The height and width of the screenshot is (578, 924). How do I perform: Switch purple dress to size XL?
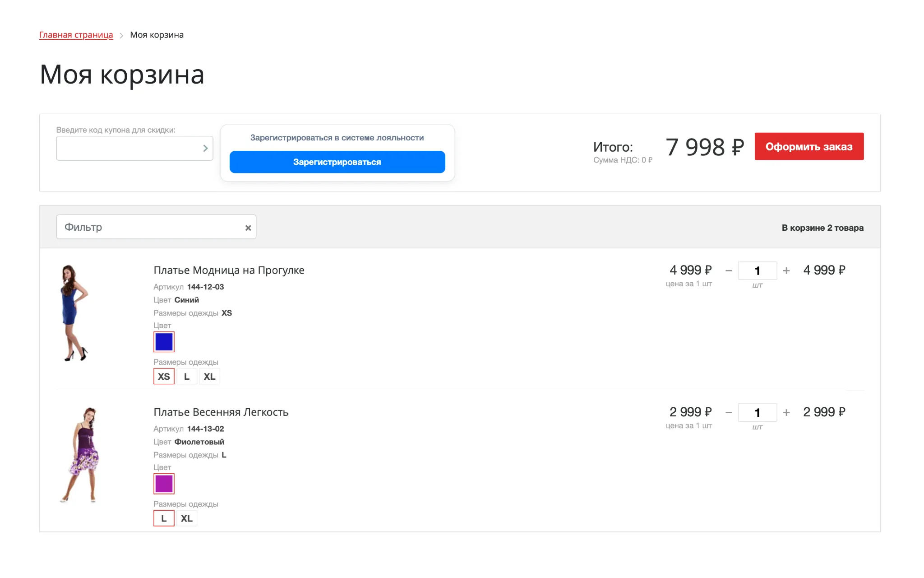[187, 518]
